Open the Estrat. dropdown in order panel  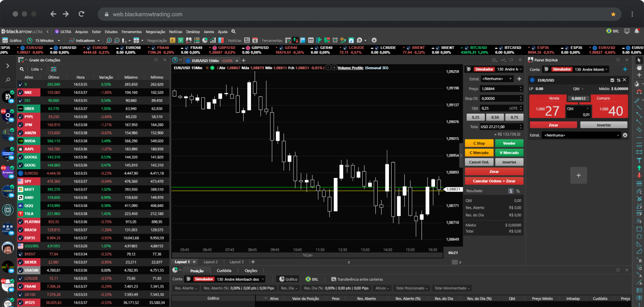497,79
